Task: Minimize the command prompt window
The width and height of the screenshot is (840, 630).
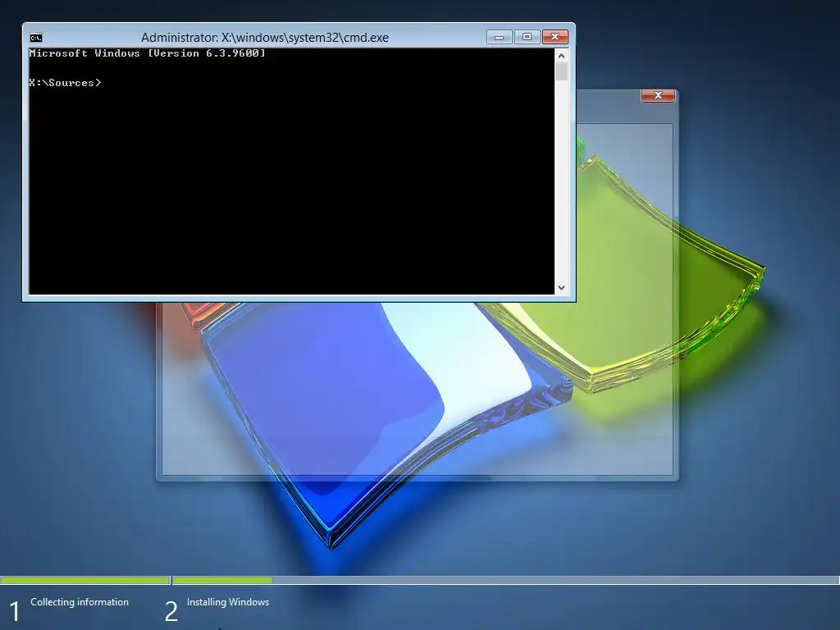Action: click(500, 37)
